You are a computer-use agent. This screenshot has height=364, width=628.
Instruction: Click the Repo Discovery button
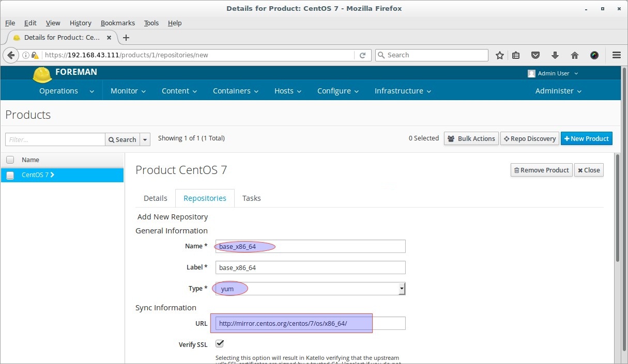pyautogui.click(x=530, y=138)
